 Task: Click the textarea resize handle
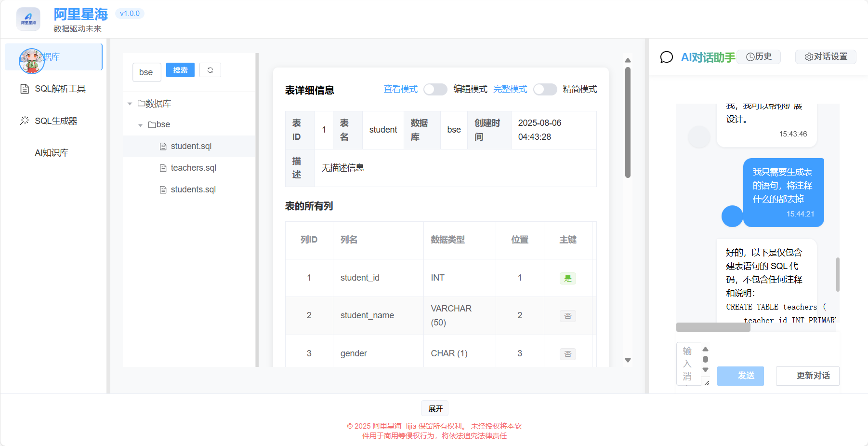coord(707,382)
